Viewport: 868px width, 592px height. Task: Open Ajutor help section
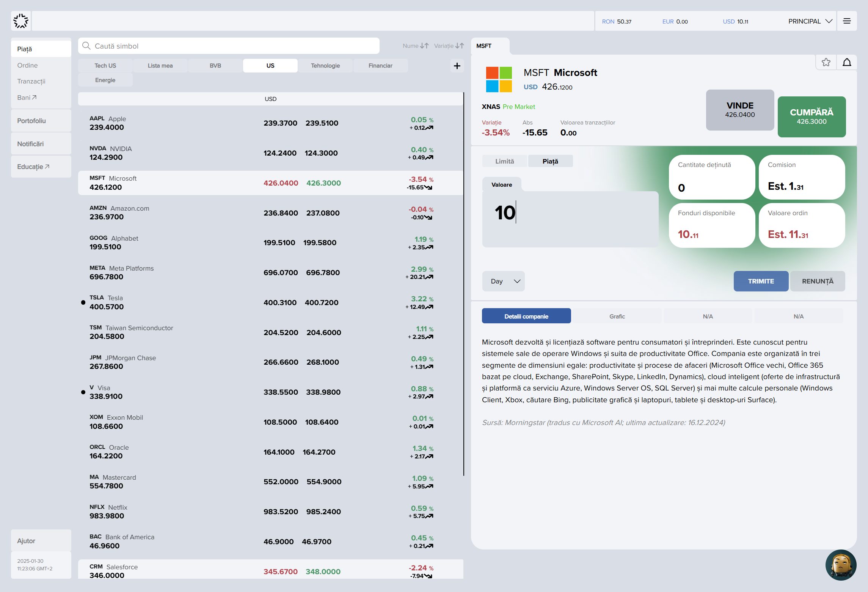[41, 541]
